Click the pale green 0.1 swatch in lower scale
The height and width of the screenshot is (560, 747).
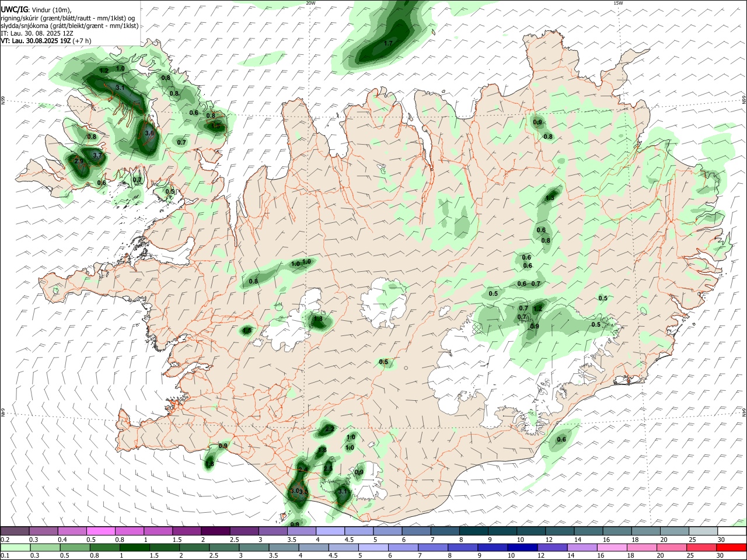pyautogui.click(x=16, y=547)
